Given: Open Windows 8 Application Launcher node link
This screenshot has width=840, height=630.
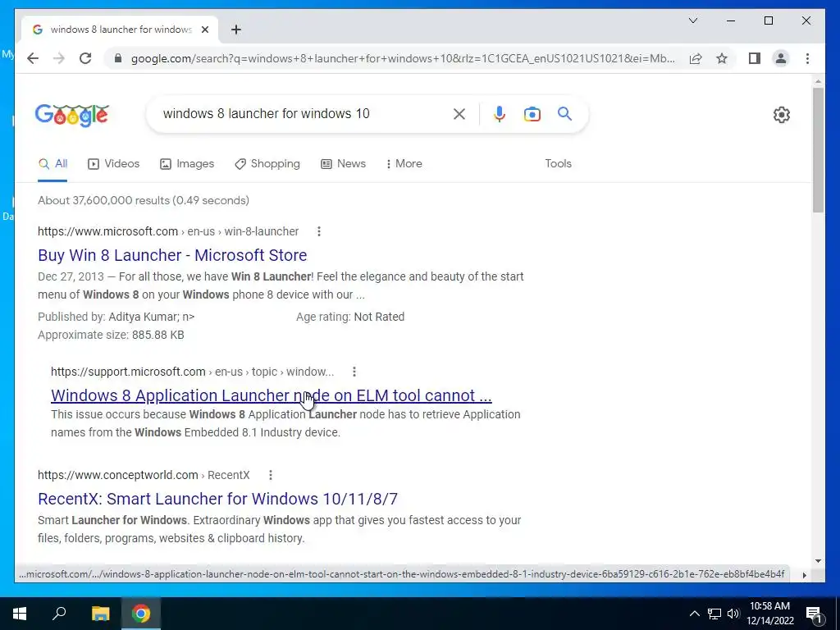Looking at the screenshot, I should coord(271,395).
